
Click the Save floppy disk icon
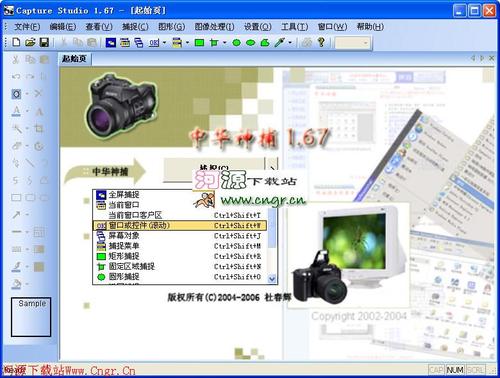pos(44,42)
